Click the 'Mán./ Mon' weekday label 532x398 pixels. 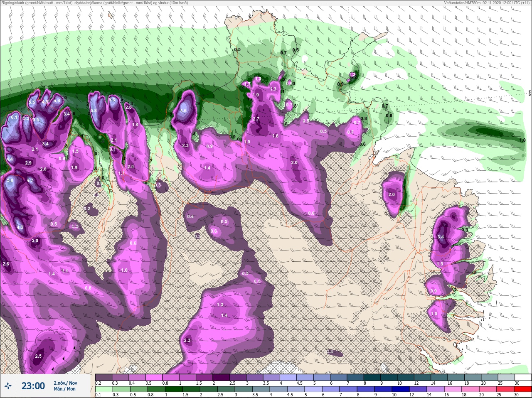pos(64,389)
